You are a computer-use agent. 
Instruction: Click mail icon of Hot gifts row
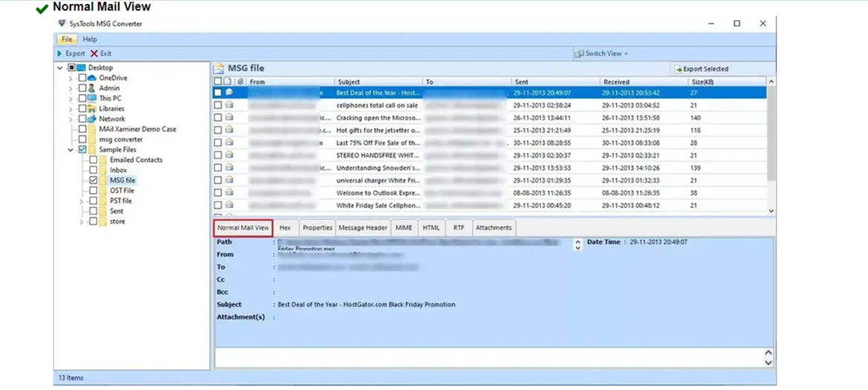point(229,130)
